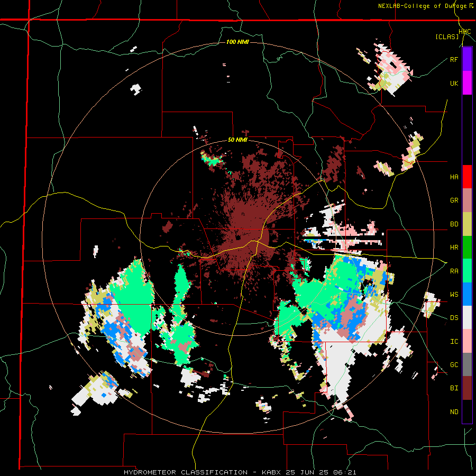Click the HYDROMETEOR CLASSIFICATION KABX title text
The image size is (476, 476).
click(x=240, y=472)
